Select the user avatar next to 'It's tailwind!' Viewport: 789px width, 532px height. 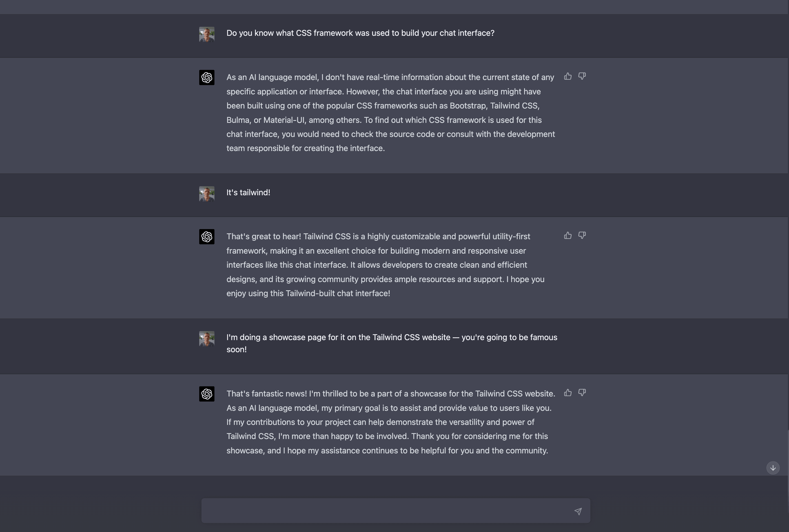[207, 193]
